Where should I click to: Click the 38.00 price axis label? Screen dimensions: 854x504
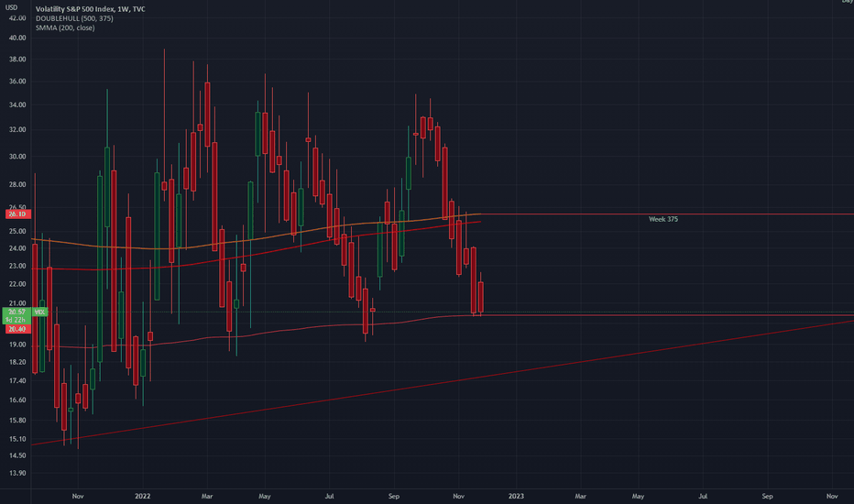click(x=17, y=59)
